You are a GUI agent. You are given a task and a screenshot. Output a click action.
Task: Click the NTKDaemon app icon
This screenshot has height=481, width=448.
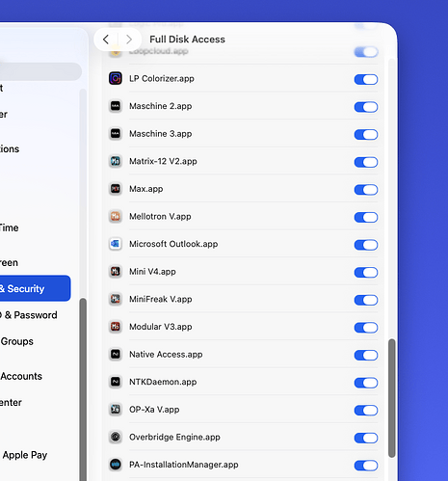coord(116,382)
